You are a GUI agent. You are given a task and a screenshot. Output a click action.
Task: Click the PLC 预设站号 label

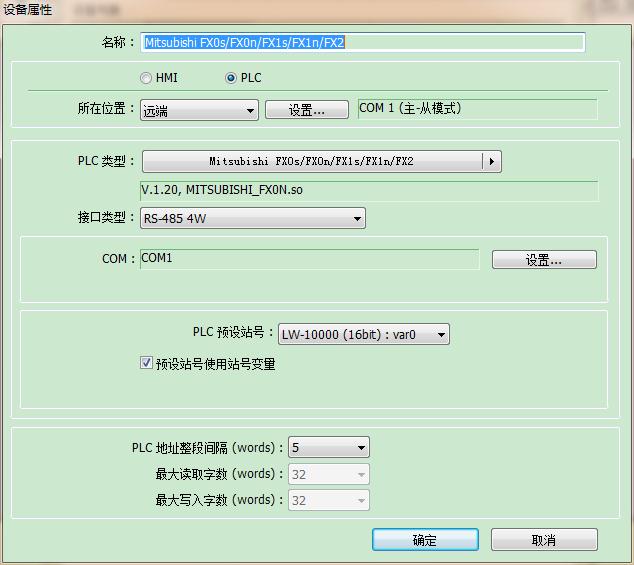233,332
